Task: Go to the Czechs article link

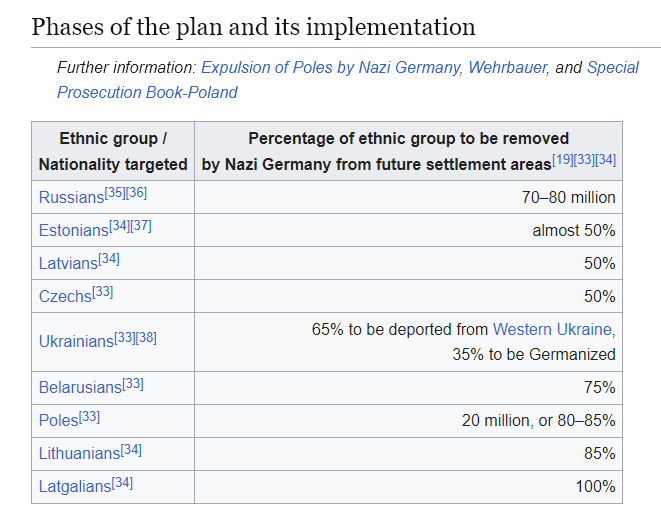Action: pyautogui.click(x=65, y=297)
